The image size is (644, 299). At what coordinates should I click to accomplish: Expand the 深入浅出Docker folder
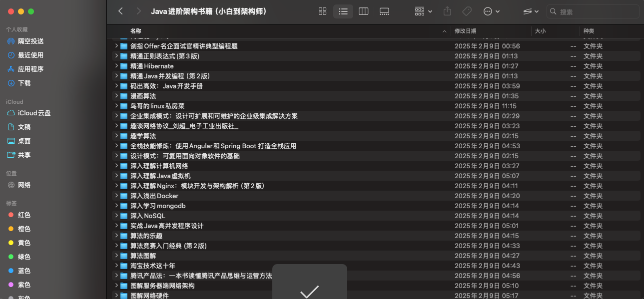116,196
